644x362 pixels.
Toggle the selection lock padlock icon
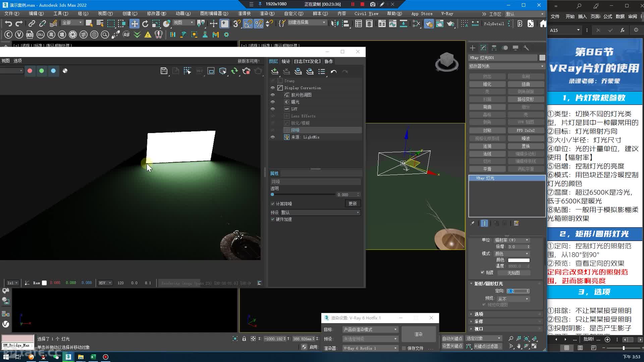(244, 339)
